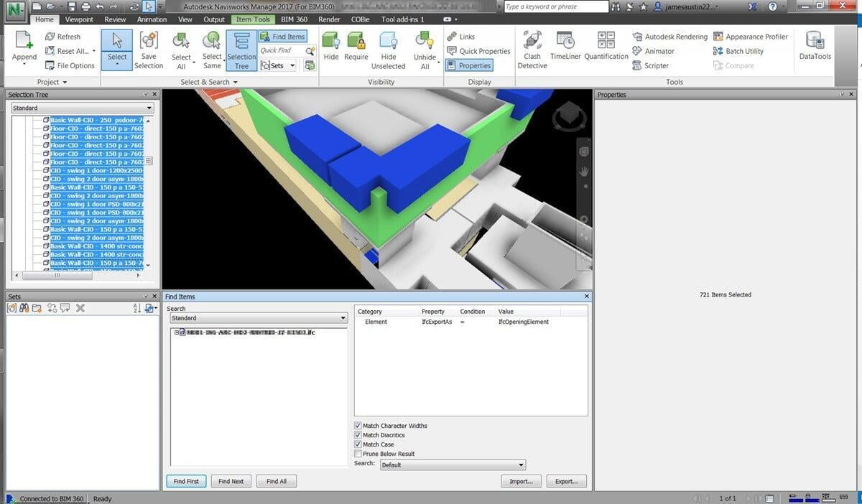Open TimeLiner tool
The image size is (862, 504).
pyautogui.click(x=565, y=46)
